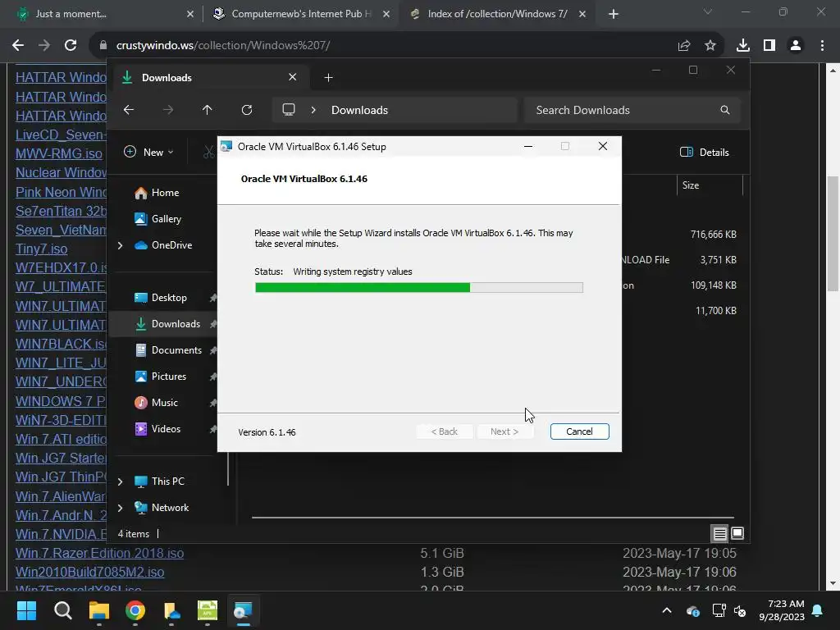Expand PC icon breadcrumb chevron

point(313,110)
